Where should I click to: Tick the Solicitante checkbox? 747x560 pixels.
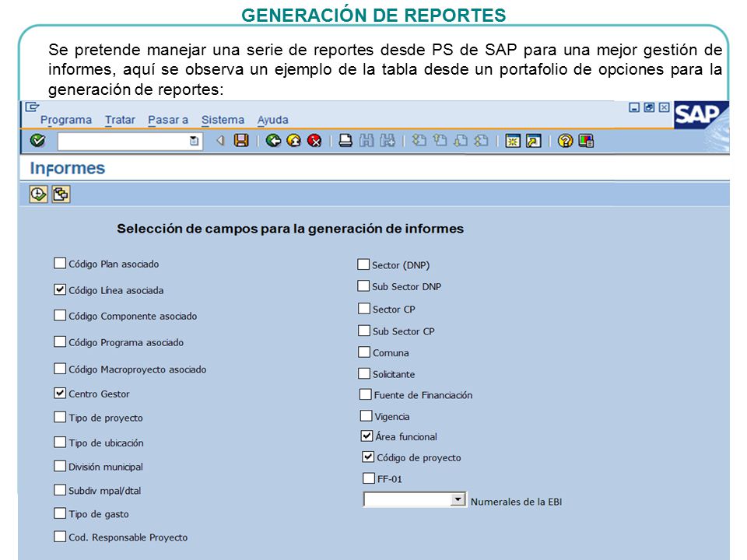tap(364, 373)
